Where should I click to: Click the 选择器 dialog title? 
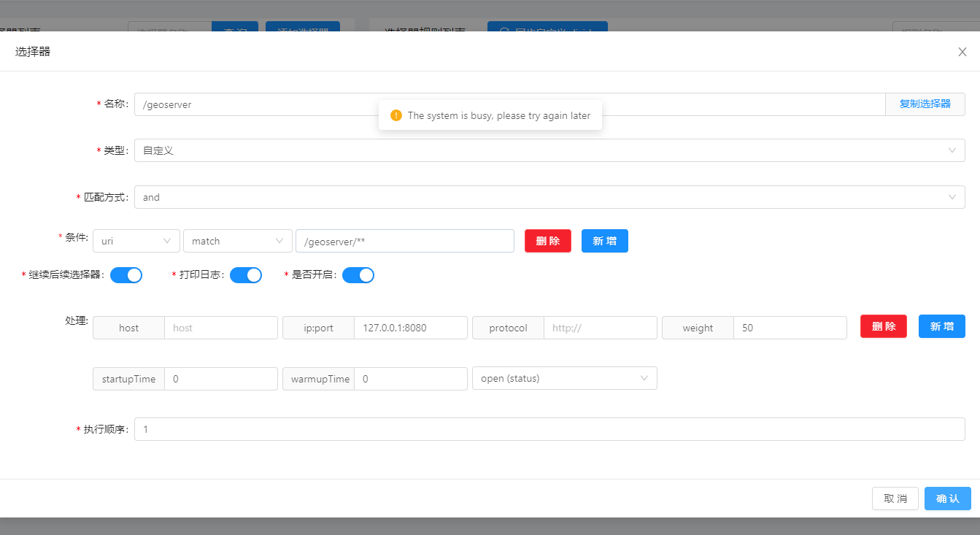(33, 51)
